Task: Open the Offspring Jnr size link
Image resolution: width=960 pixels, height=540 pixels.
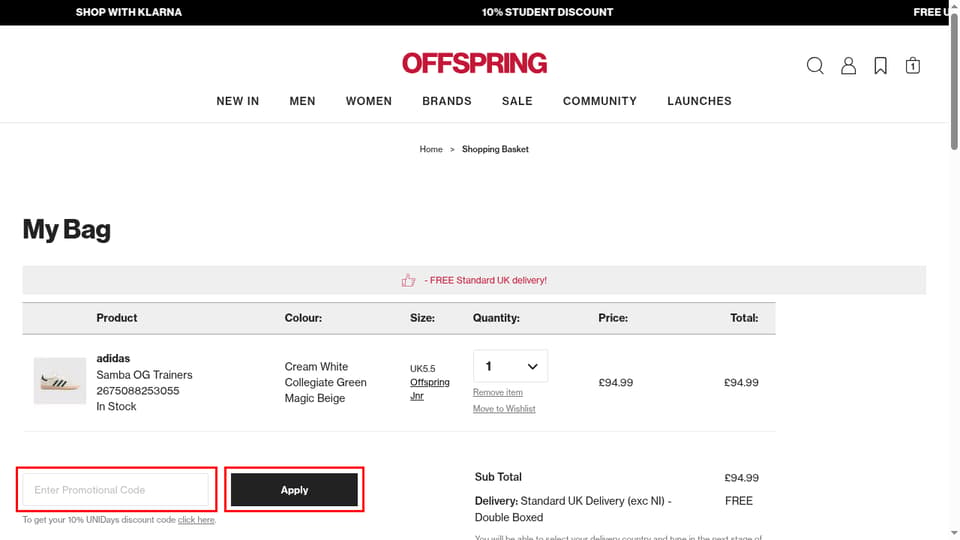Action: click(x=430, y=389)
